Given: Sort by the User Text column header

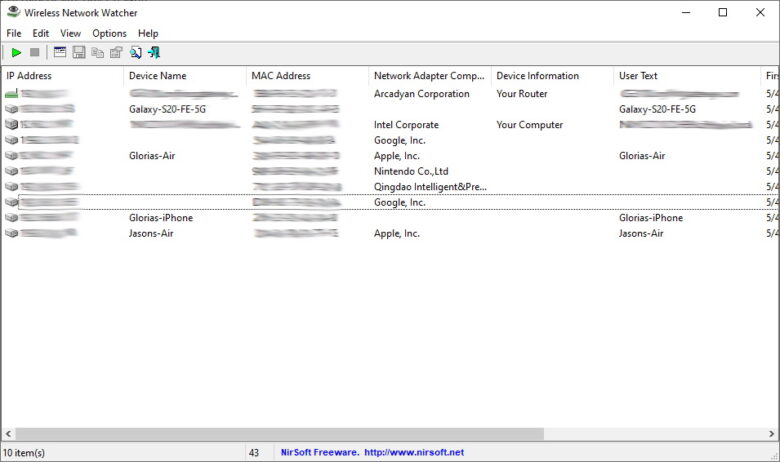Looking at the screenshot, I should [687, 76].
